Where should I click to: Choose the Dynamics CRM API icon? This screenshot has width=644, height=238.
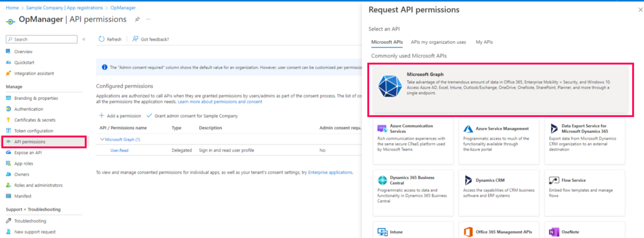pyautogui.click(x=468, y=180)
